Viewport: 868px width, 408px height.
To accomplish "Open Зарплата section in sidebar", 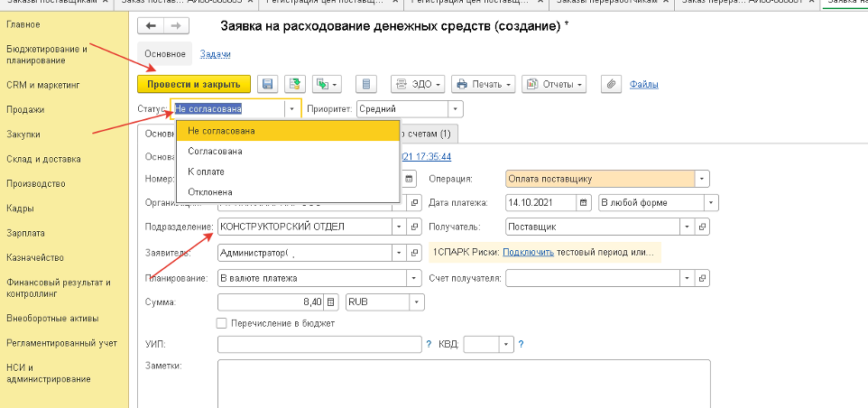I will click(x=25, y=233).
